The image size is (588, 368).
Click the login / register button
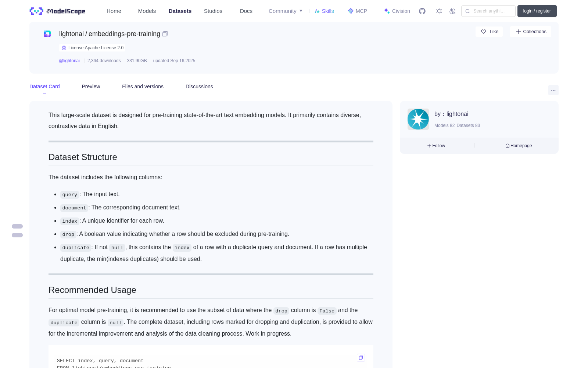pyautogui.click(x=537, y=11)
